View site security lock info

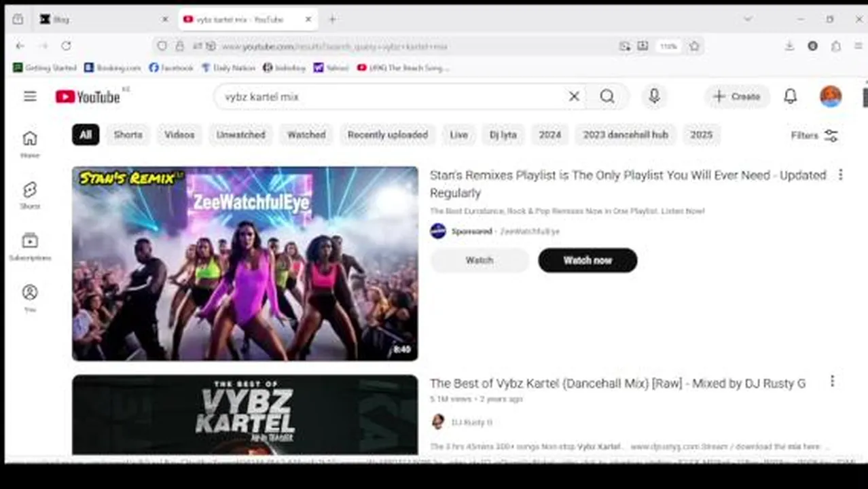[x=179, y=46]
